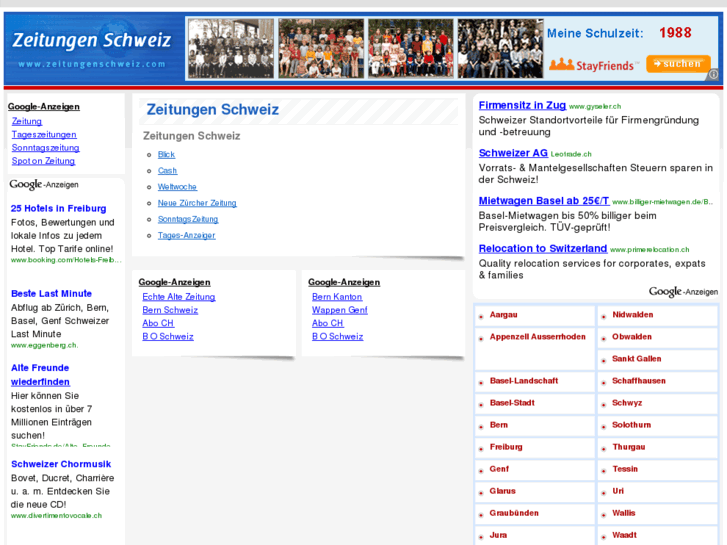The width and height of the screenshot is (727, 545).
Task: Select the Wallis canton
Action: pyautogui.click(x=623, y=513)
